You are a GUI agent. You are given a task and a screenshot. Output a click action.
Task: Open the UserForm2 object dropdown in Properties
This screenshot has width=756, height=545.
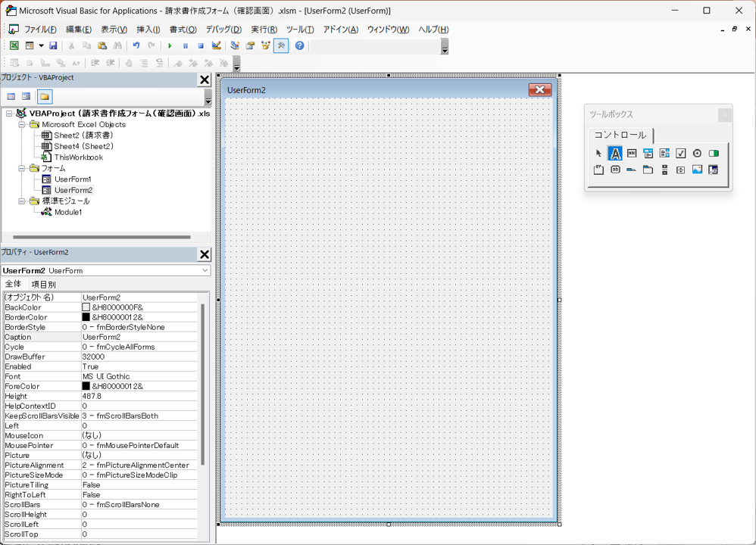click(205, 270)
